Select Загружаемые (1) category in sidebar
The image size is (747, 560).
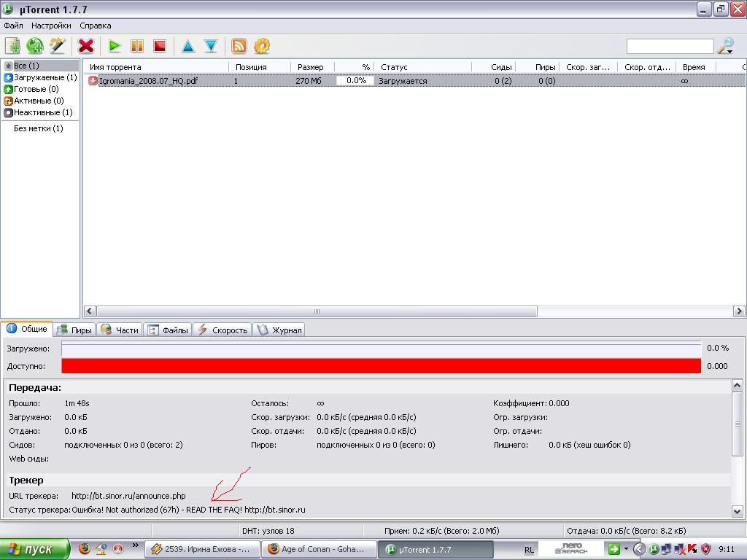click(44, 77)
